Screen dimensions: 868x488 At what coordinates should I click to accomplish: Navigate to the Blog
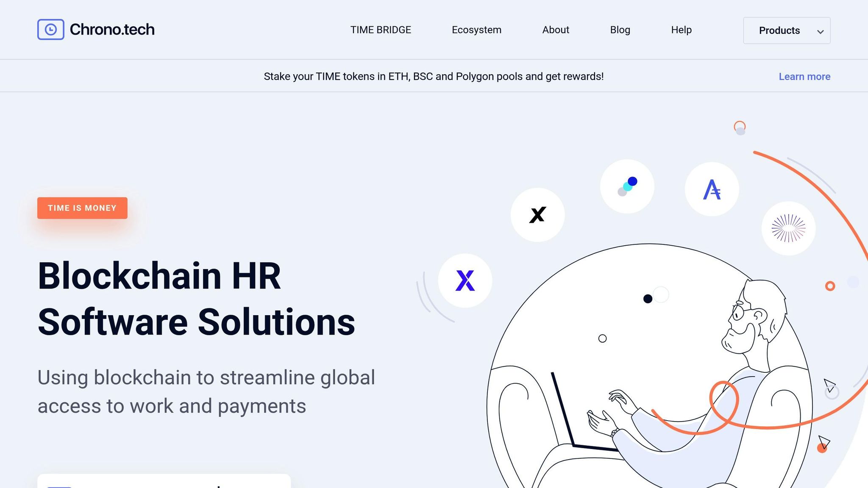tap(620, 30)
